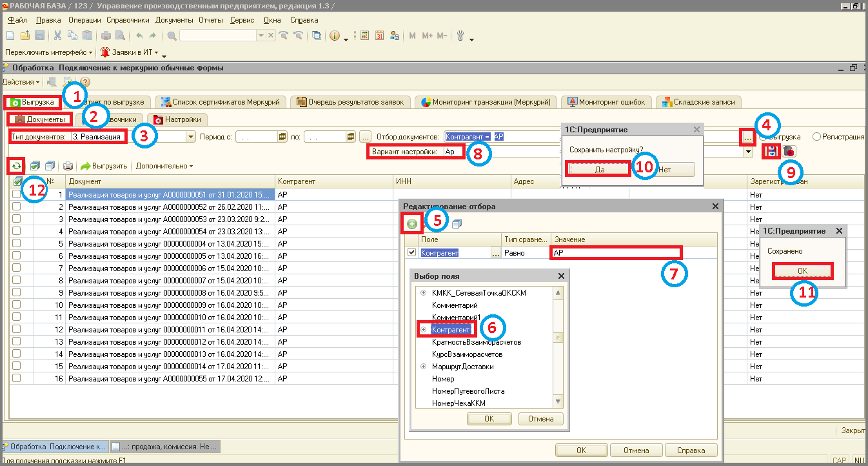Uncheck the Контрагент filter row checkbox
This screenshot has height=466, width=868.
click(x=412, y=253)
